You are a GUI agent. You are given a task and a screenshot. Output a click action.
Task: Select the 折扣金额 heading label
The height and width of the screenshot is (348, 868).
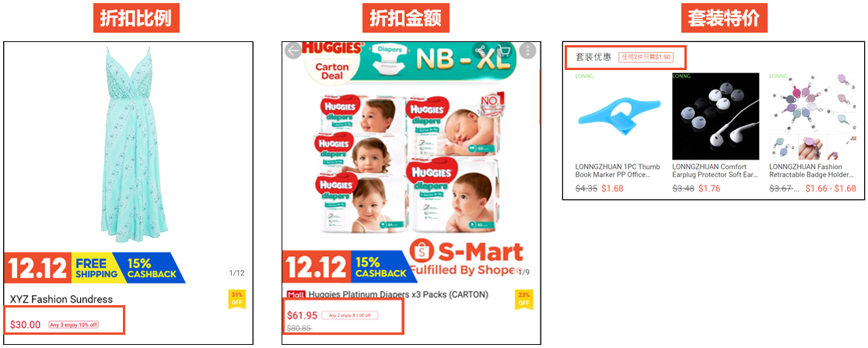(x=410, y=18)
